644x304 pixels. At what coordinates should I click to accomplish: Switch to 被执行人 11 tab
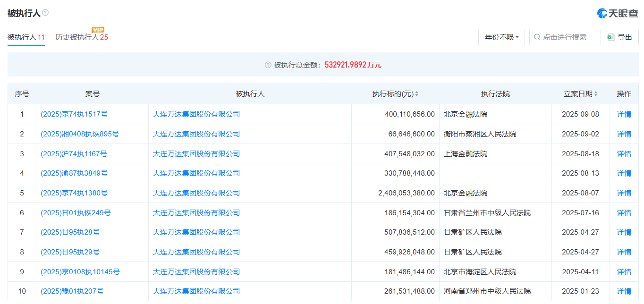click(x=26, y=37)
